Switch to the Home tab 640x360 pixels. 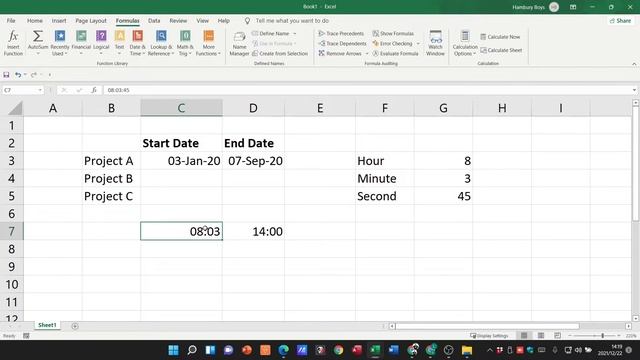click(35, 20)
